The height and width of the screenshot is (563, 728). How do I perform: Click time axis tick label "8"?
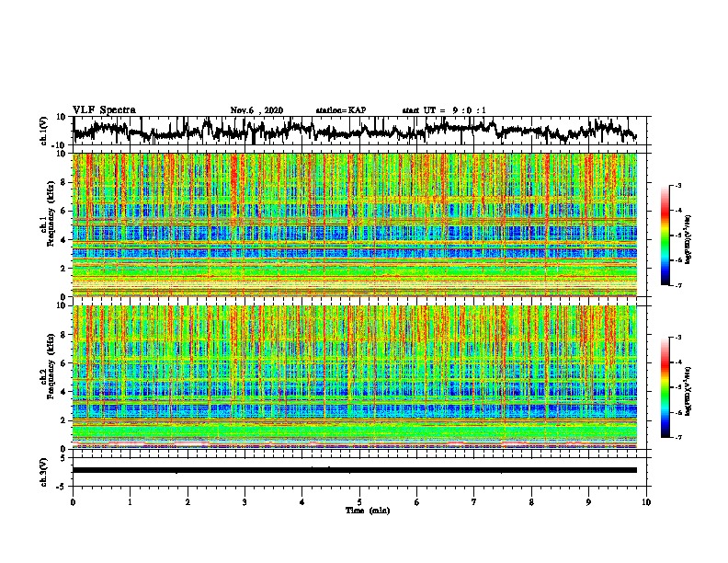pos(531,502)
